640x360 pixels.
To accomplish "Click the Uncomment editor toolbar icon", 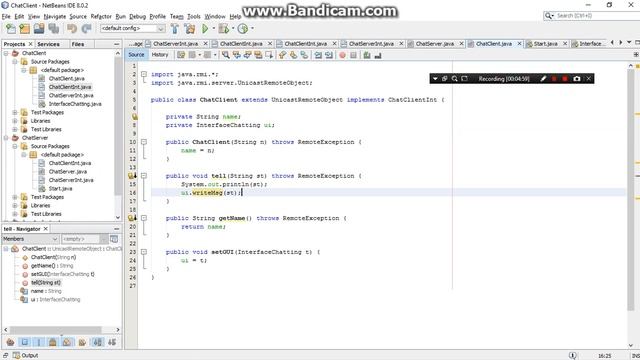I will pos(378,55).
